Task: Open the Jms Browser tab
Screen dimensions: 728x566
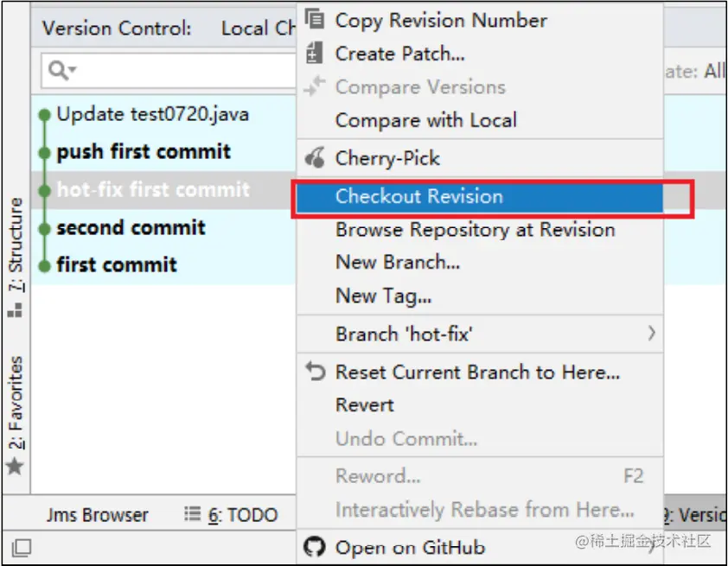Action: [97, 515]
